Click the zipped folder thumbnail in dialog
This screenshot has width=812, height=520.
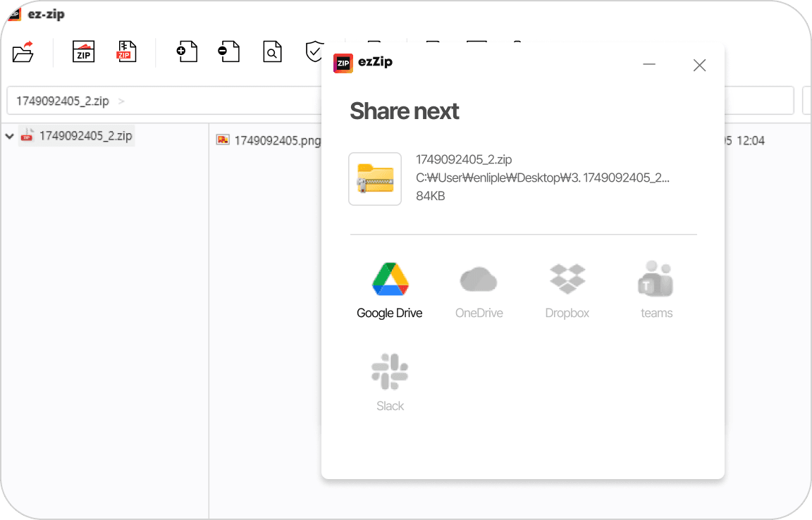[375, 179]
